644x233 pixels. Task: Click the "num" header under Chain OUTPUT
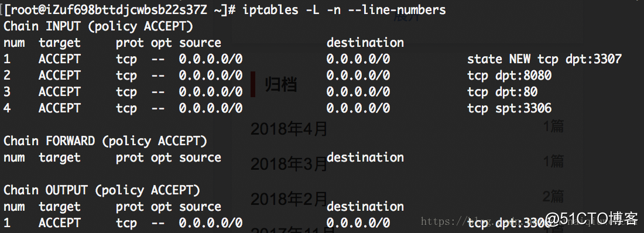coord(14,207)
